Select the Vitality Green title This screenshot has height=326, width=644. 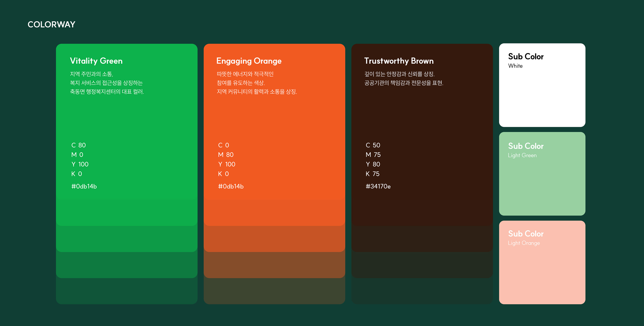[x=96, y=61]
